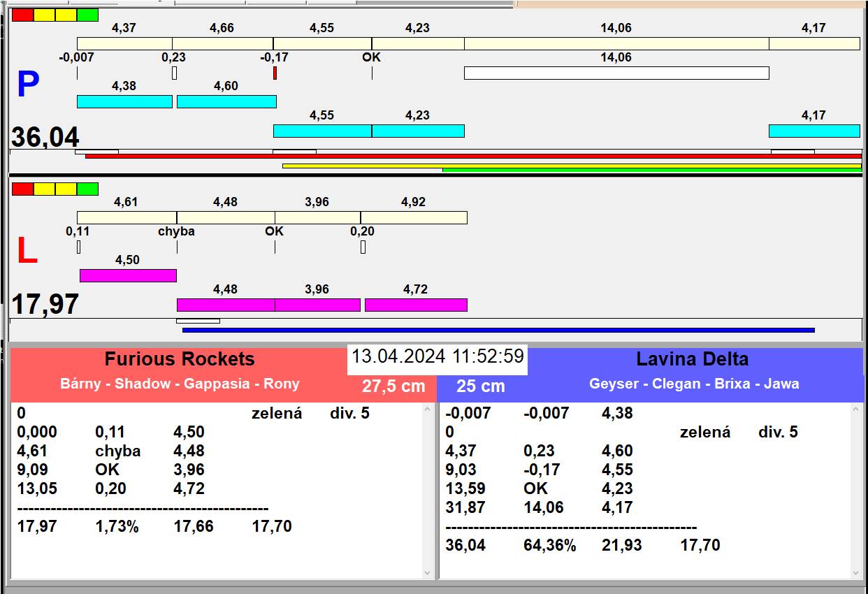Viewport: 868px width, 594px height.
Task: Select the cyan 4,60 run bar
Action: (x=226, y=101)
